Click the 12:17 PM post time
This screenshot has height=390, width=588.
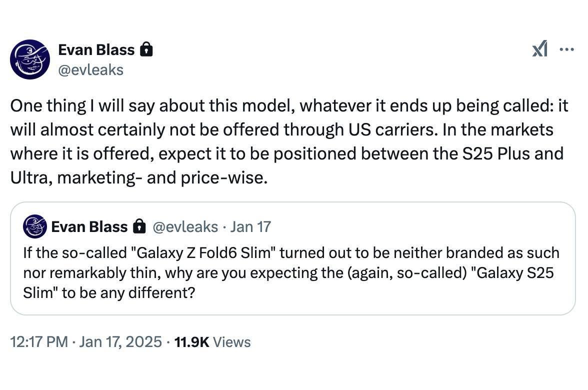(x=39, y=342)
